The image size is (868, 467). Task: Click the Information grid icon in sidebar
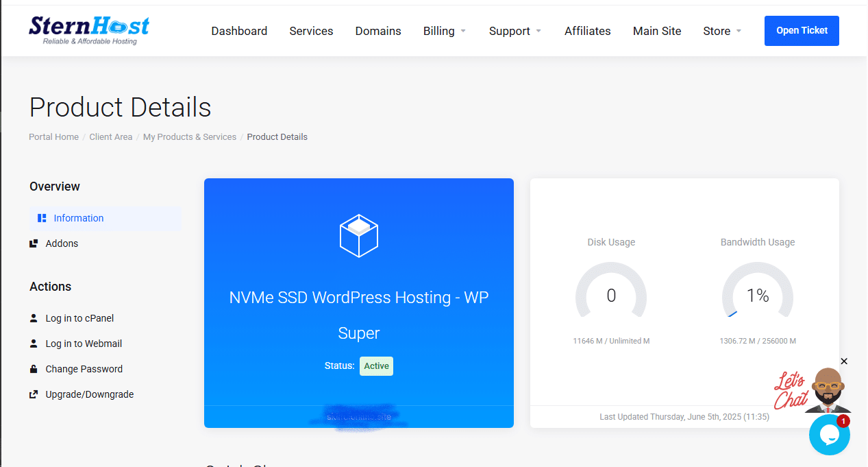coord(42,218)
